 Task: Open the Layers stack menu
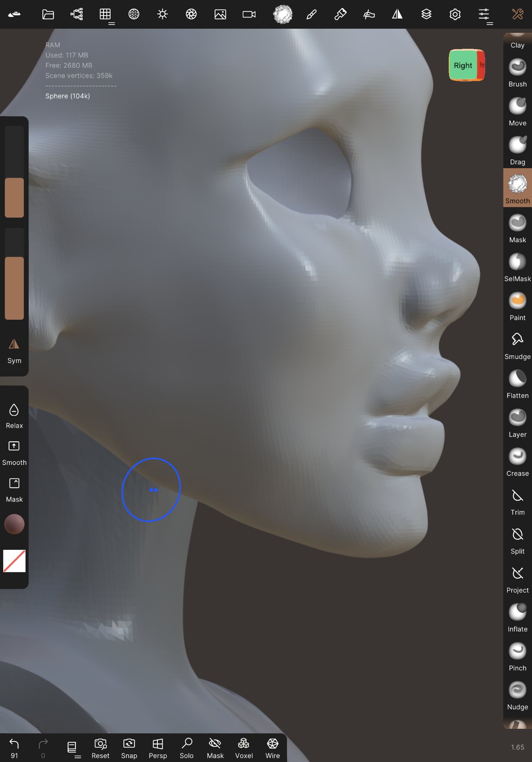click(x=426, y=14)
